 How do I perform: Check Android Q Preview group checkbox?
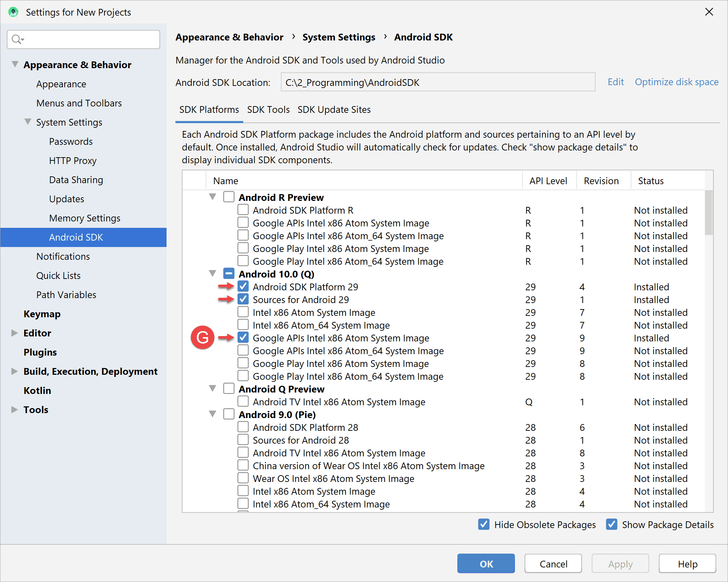point(229,389)
